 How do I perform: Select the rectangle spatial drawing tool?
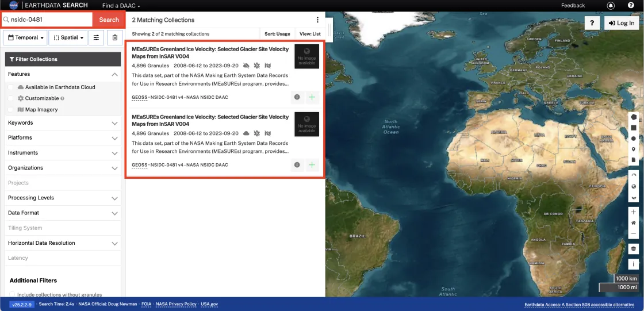tap(634, 128)
